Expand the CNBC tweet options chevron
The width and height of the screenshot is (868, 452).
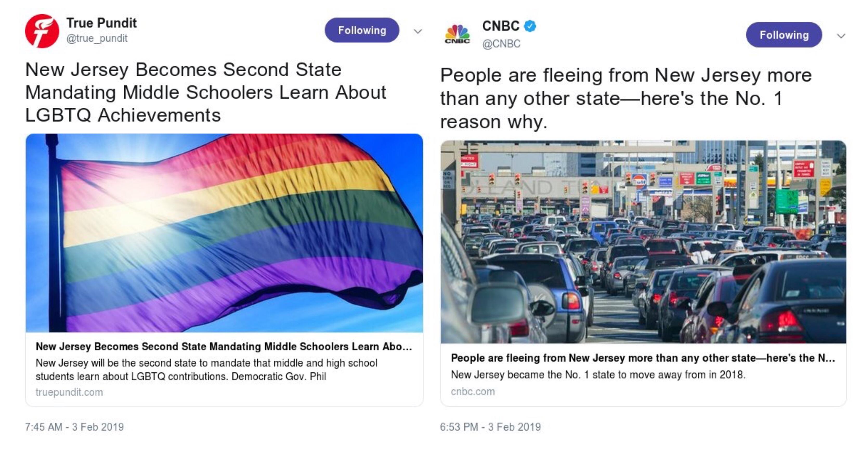[x=841, y=36]
